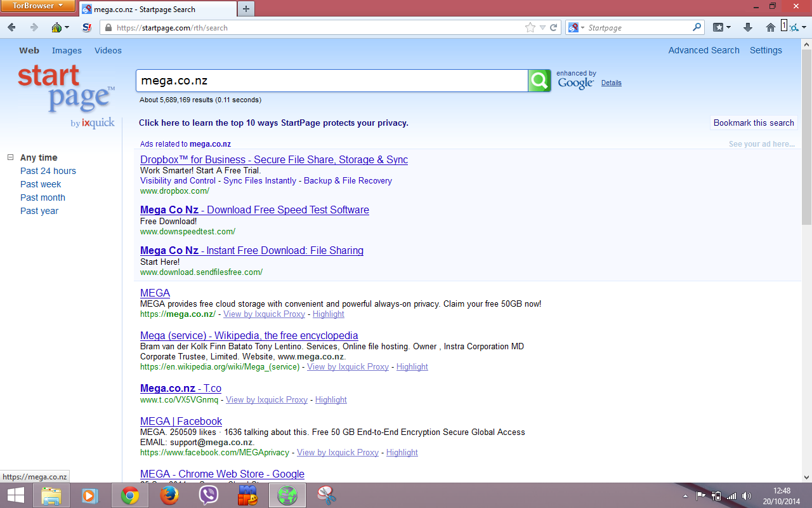Click the Startpage logo
Viewport: 812px width, 508px height.
click(67, 95)
